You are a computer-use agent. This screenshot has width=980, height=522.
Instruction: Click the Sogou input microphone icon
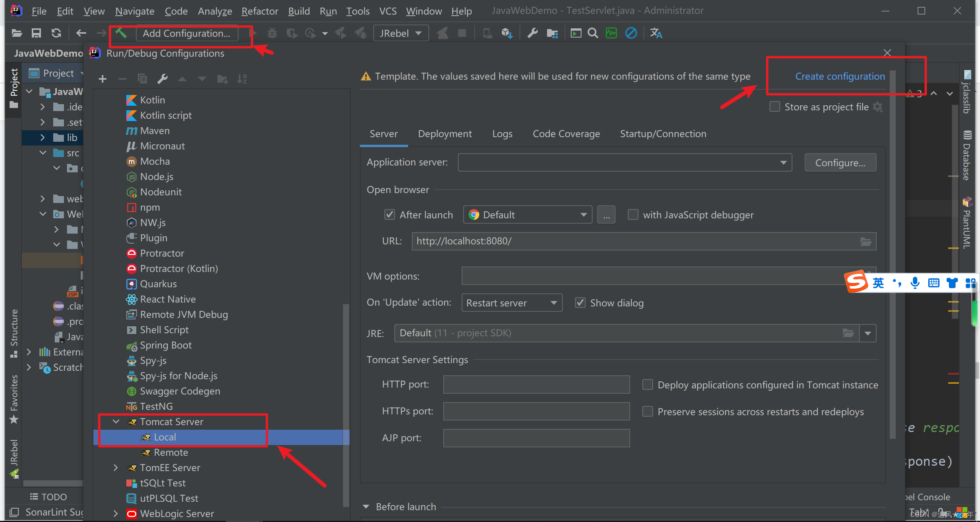915,283
